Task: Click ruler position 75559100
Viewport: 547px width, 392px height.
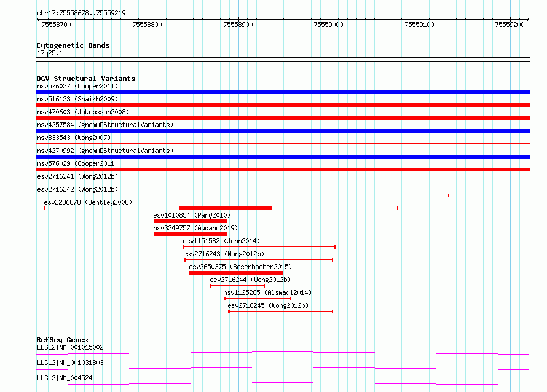Action: 419,25
